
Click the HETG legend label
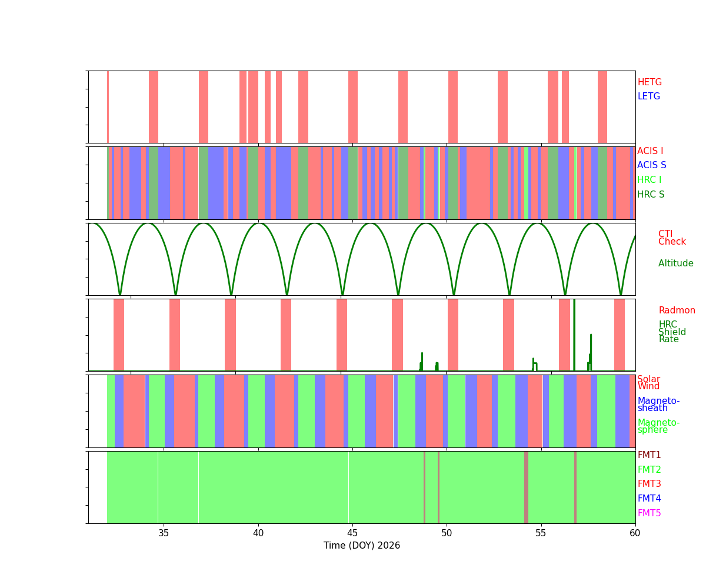(x=649, y=82)
